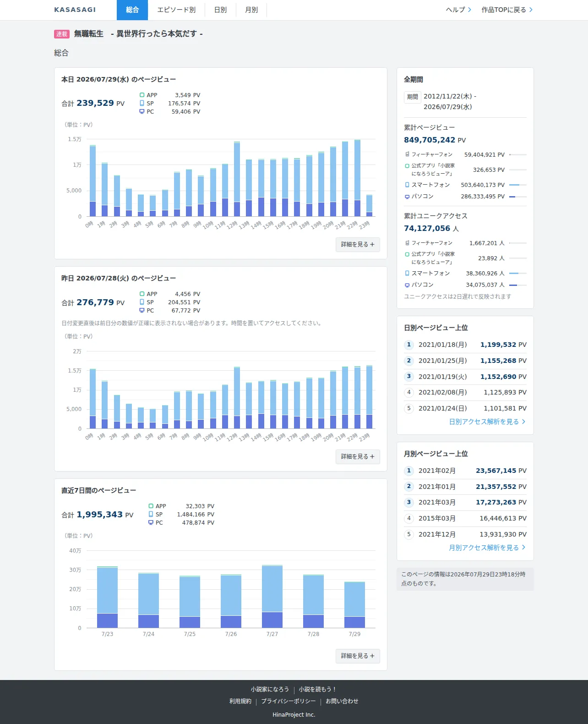588x724 pixels.
Task: Click the パソコン icon under cumulative pageviews
Action: pos(407,197)
